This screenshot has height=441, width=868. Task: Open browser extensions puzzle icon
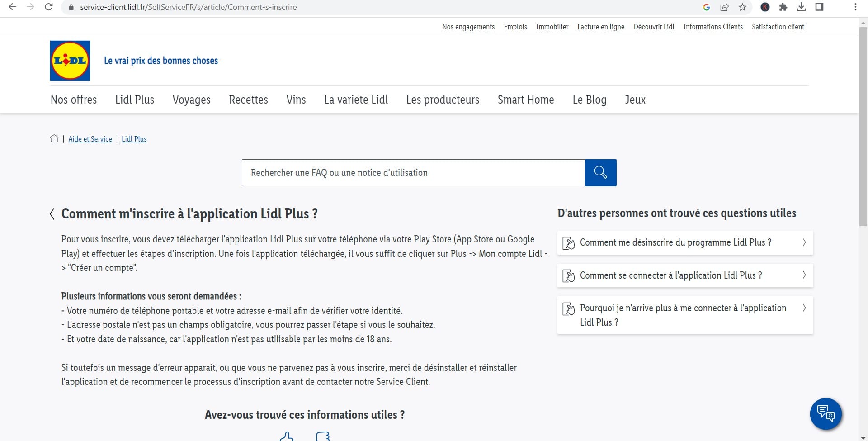pyautogui.click(x=783, y=7)
